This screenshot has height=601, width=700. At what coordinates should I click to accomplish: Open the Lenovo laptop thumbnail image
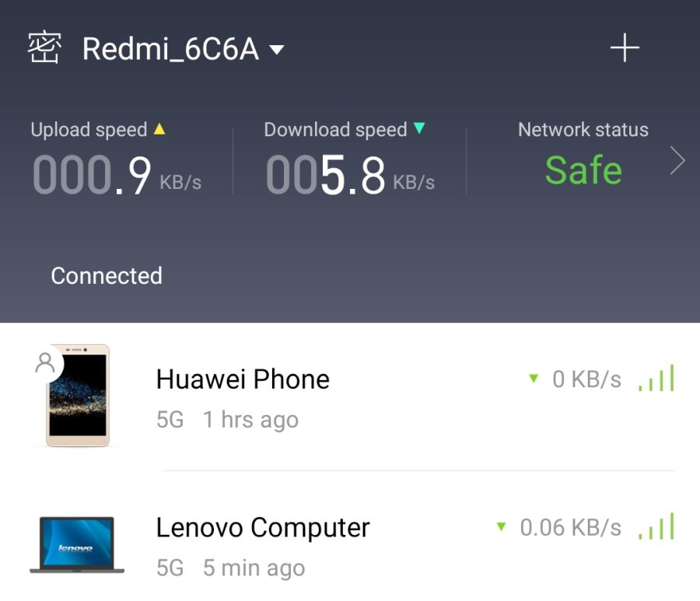pos(77,544)
